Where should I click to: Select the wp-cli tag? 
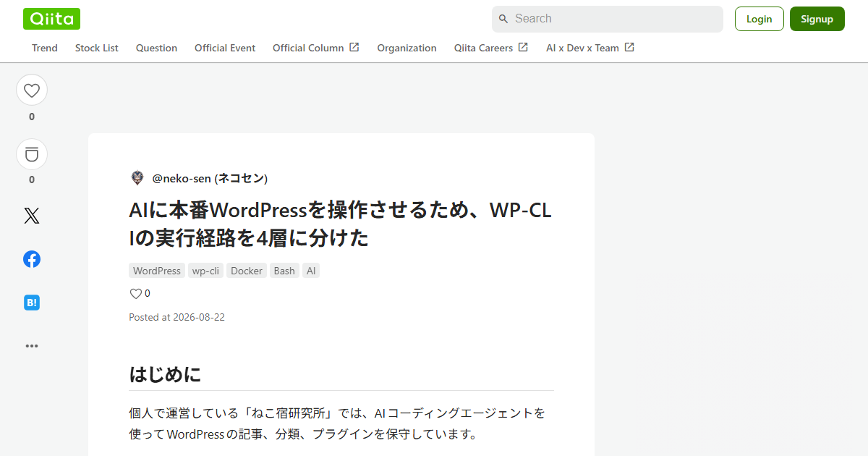tap(206, 271)
